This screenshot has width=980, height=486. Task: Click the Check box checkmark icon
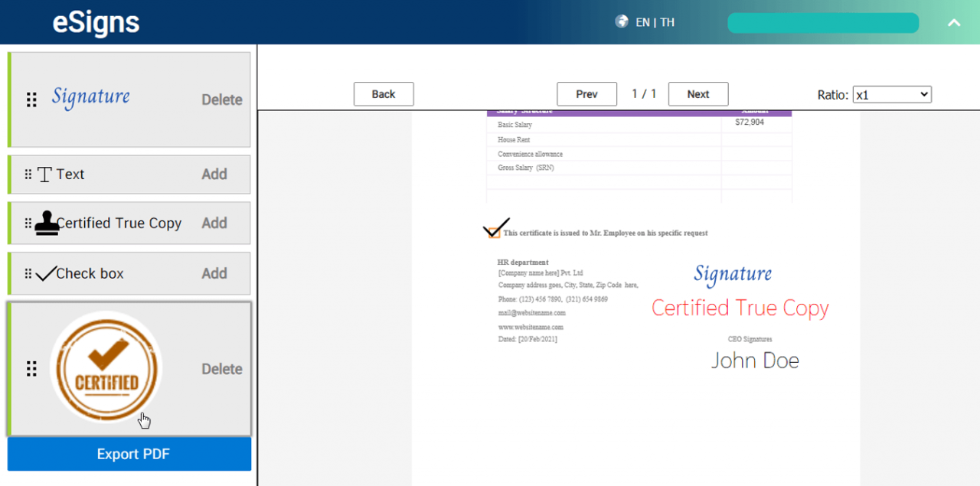click(x=46, y=272)
